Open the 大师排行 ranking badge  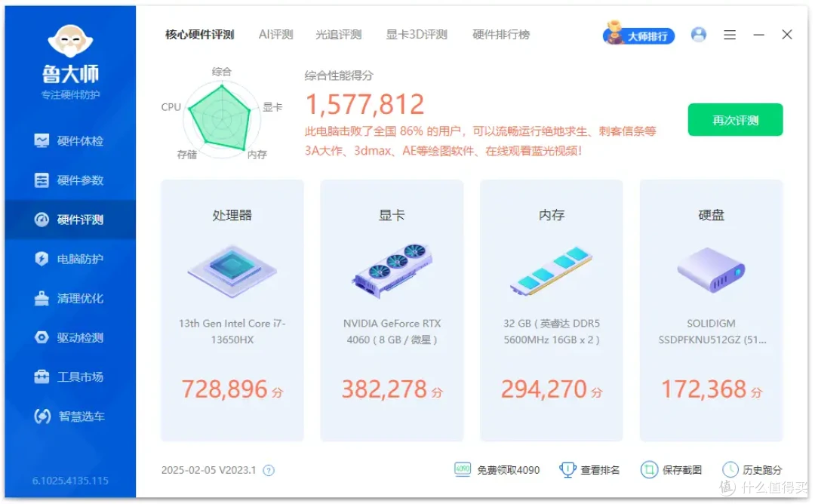click(x=639, y=34)
